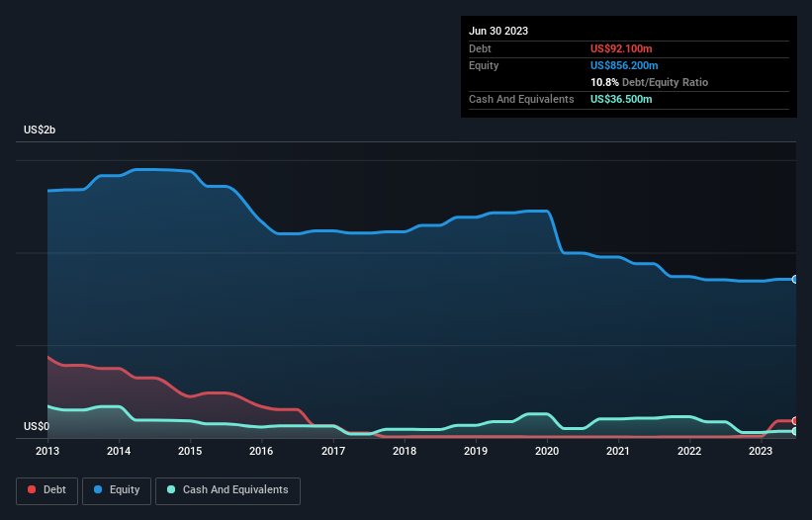Viewport: 812px width, 520px height.
Task: Click the US$92.100m debt value
Action: coord(621,48)
